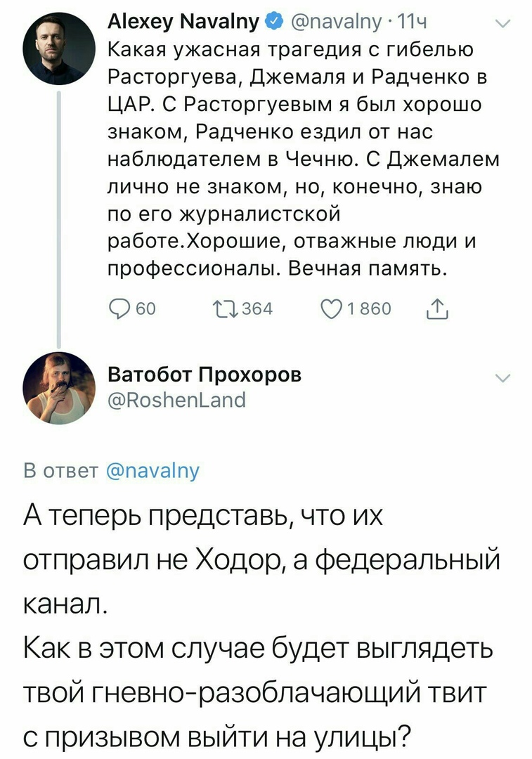Open the @navalny handle in the tweet header

[x=332, y=24]
